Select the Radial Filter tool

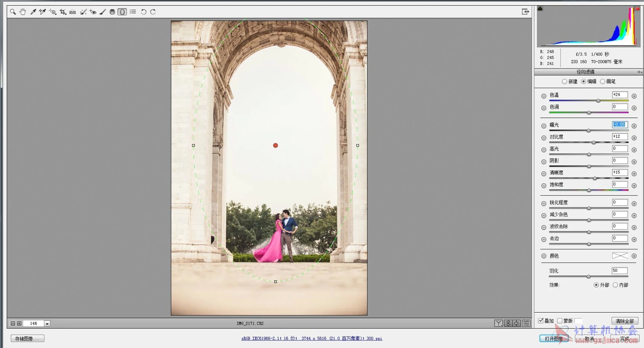click(122, 12)
